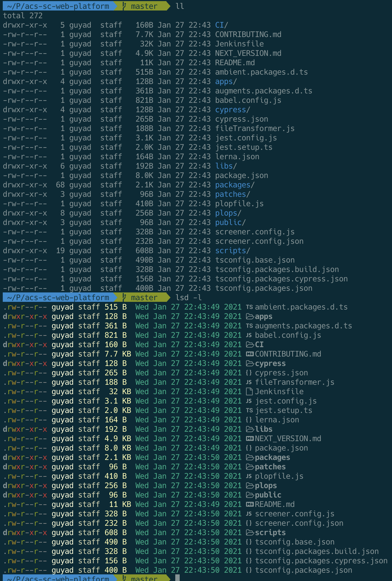The image size is (392, 581).
Task: Click the link count "19"
Action: [60, 251]
